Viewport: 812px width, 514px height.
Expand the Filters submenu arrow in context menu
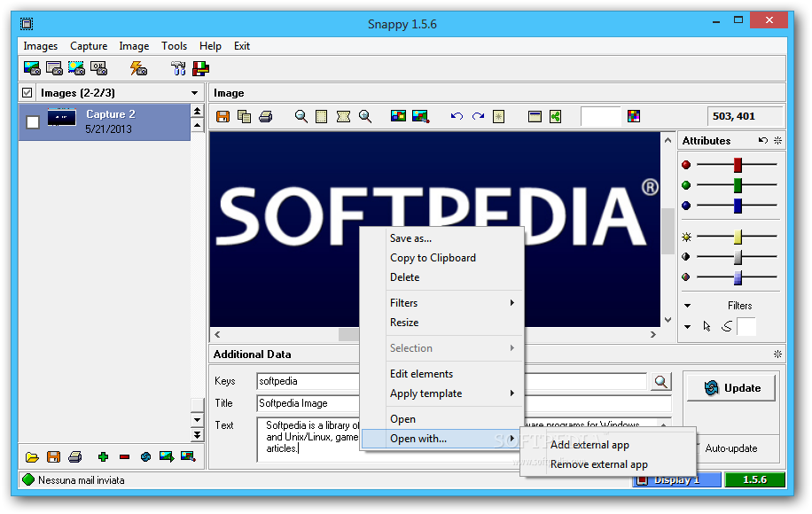[511, 303]
